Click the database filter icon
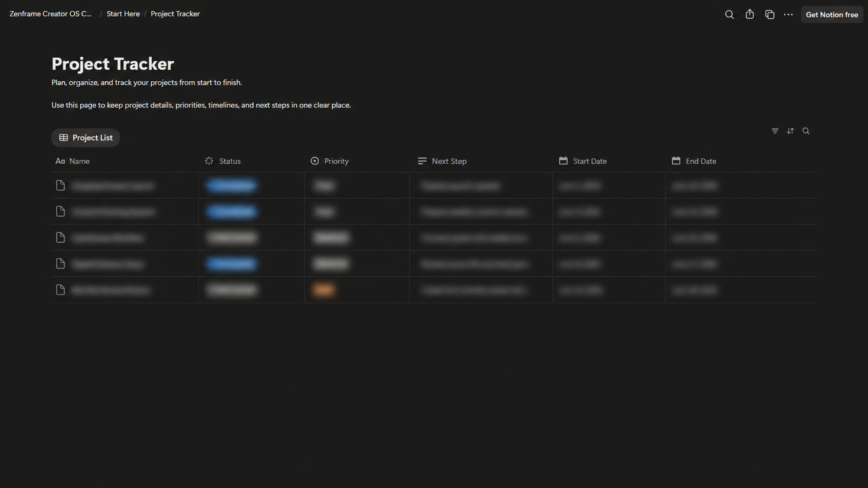Viewport: 868px width, 488px height. pyautogui.click(x=775, y=131)
